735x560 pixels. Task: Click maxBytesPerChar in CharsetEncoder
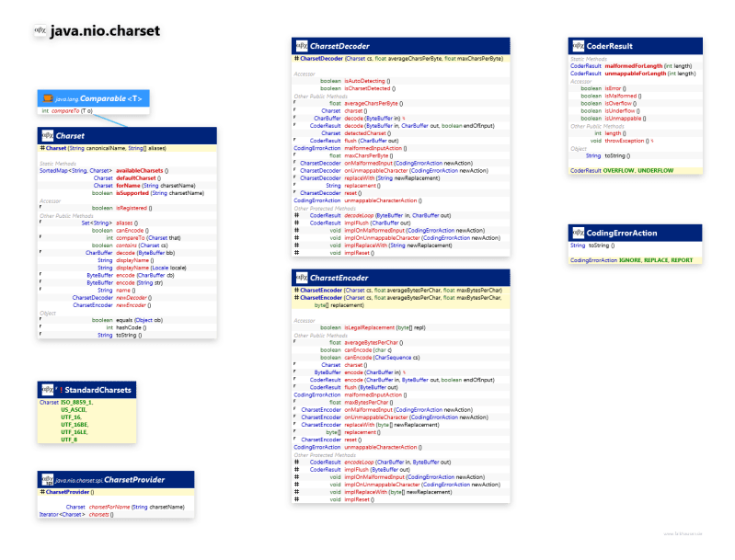(x=366, y=402)
